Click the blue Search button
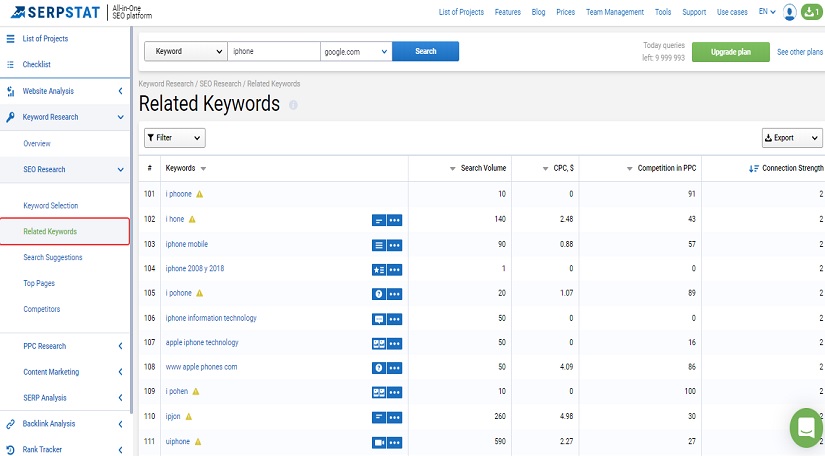 tap(426, 52)
